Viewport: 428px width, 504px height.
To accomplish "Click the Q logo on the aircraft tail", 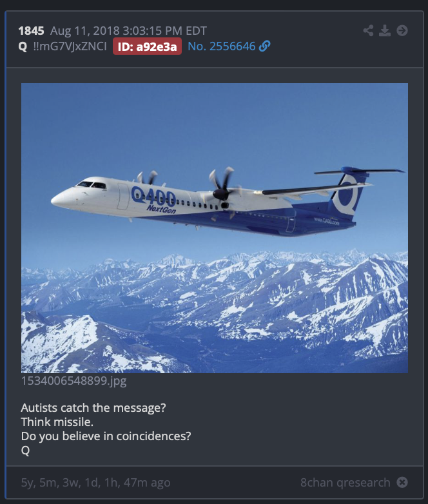I will point(347,195).
